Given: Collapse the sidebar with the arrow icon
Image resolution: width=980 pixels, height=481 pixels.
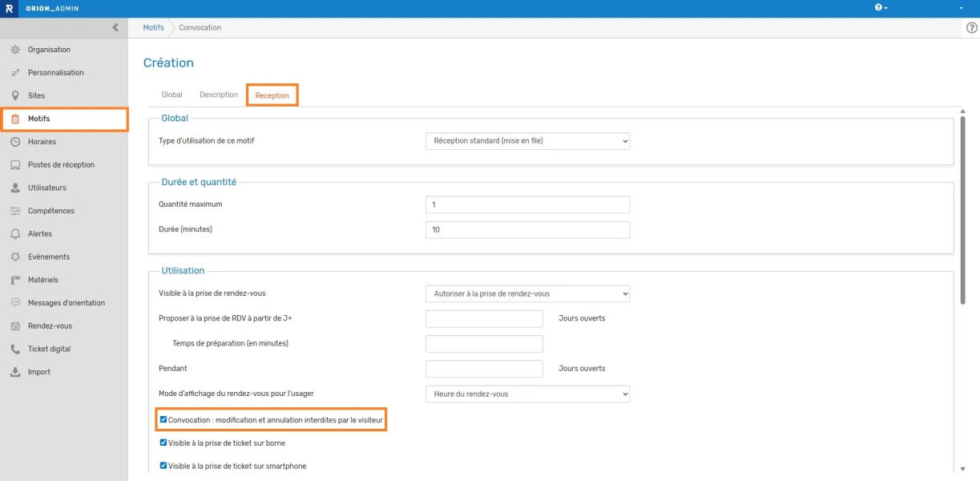Looking at the screenshot, I should click(115, 27).
